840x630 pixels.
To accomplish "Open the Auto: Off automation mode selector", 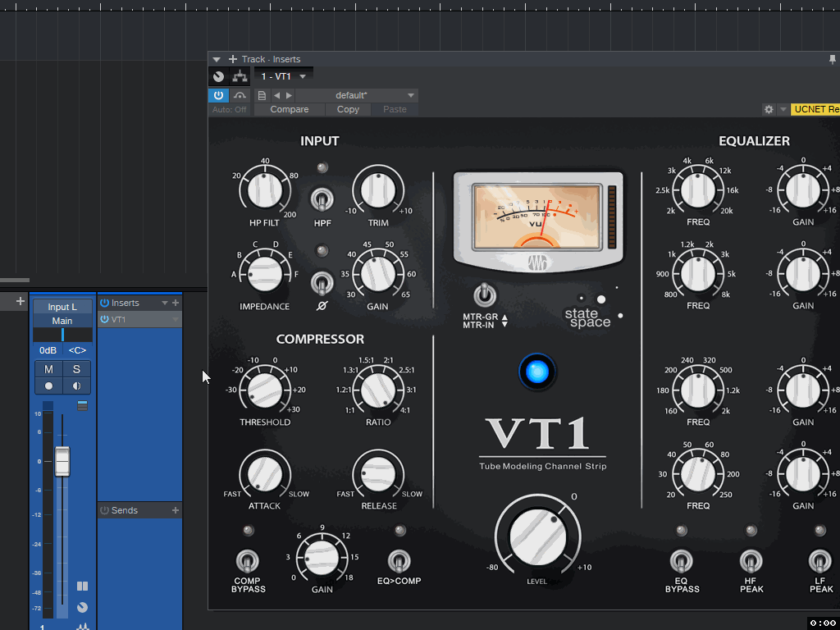I will coord(230,109).
